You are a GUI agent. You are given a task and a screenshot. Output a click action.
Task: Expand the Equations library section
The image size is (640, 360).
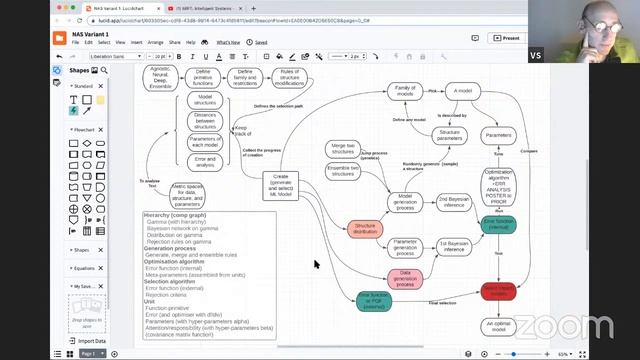pos(82,268)
